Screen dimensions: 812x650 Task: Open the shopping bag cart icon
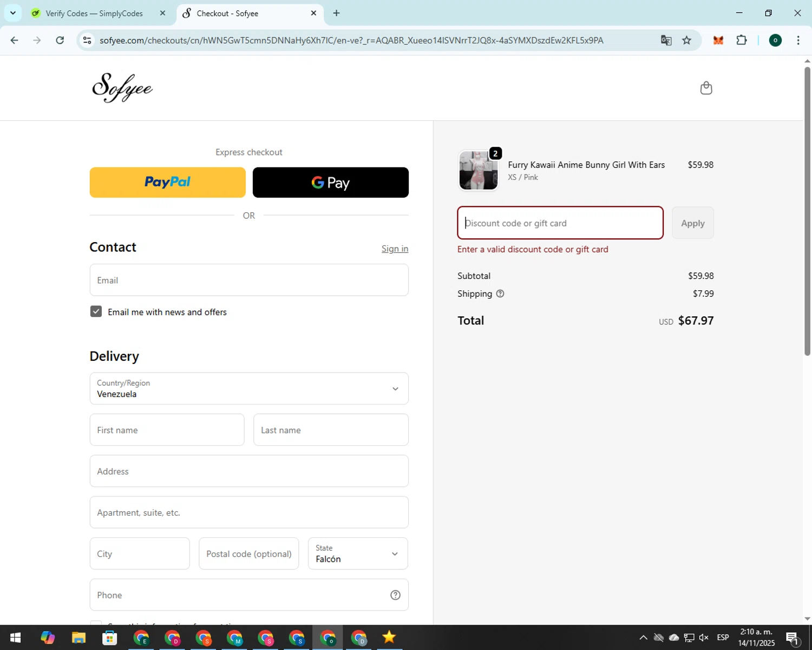706,88
